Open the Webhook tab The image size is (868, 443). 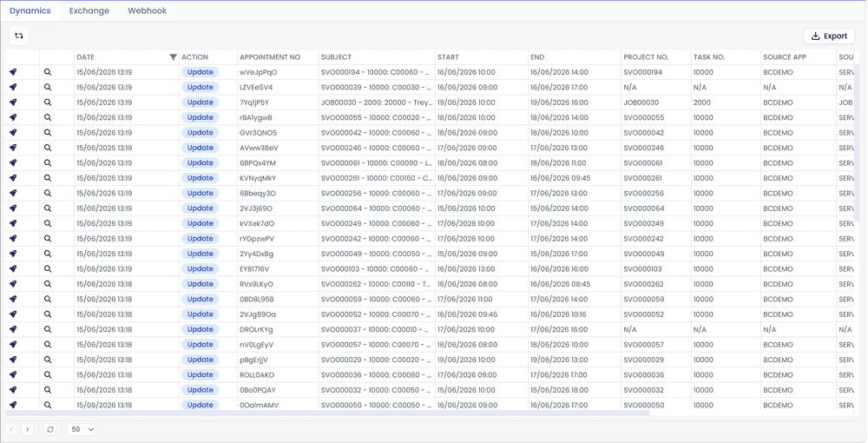148,10
